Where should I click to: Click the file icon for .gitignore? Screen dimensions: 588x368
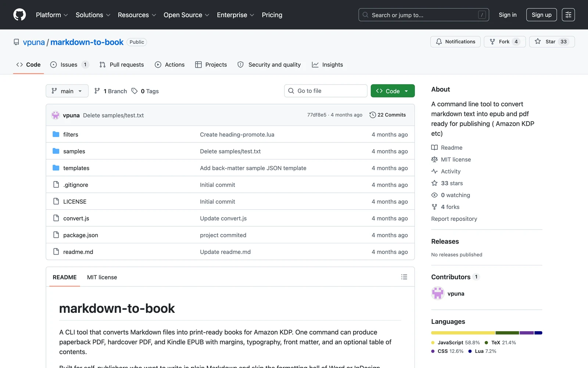(x=56, y=184)
